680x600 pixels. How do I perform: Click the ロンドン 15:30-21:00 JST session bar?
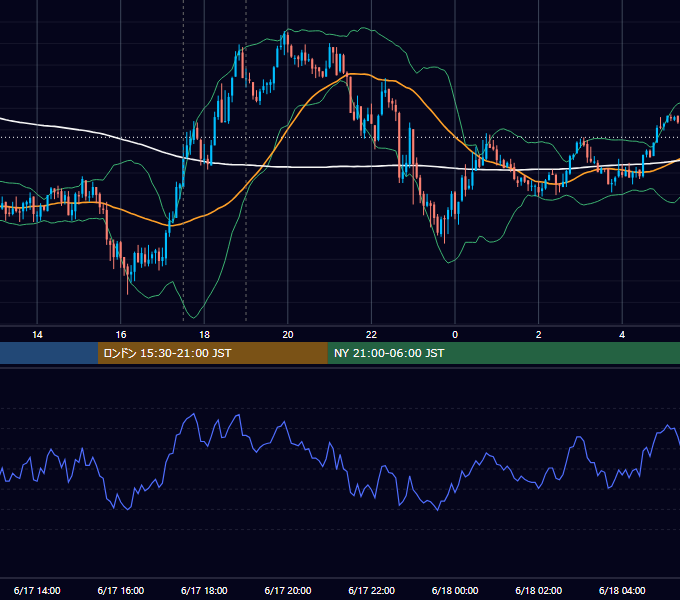tap(212, 353)
